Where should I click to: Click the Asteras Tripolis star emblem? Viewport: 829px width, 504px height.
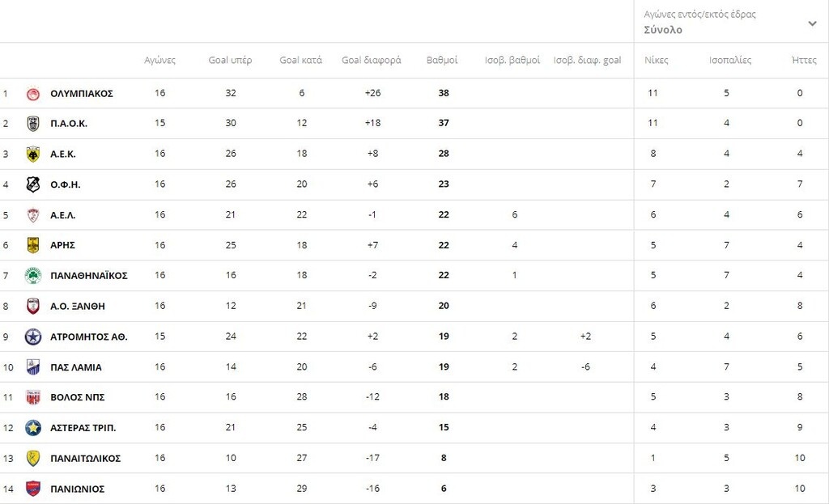click(32, 427)
